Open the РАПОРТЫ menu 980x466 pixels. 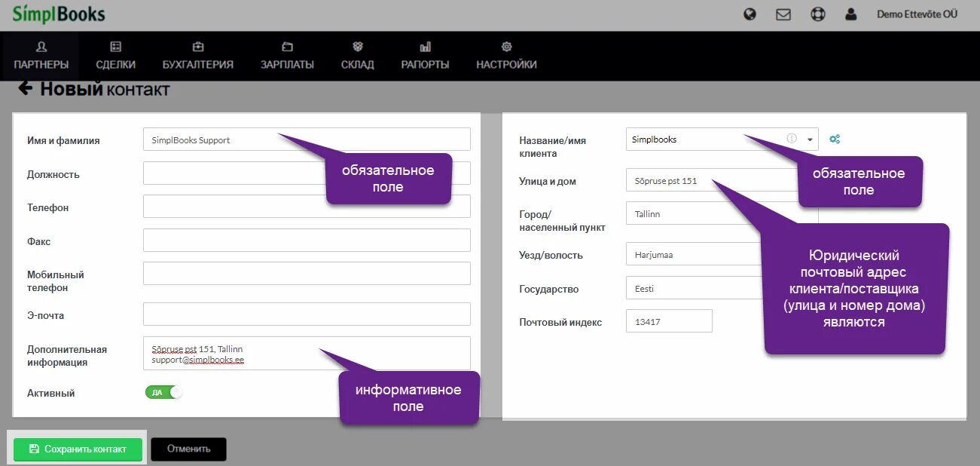pos(425,57)
